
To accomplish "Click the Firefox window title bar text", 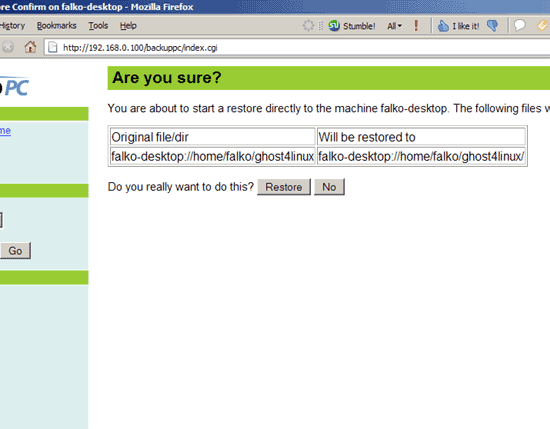I will click(x=96, y=7).
